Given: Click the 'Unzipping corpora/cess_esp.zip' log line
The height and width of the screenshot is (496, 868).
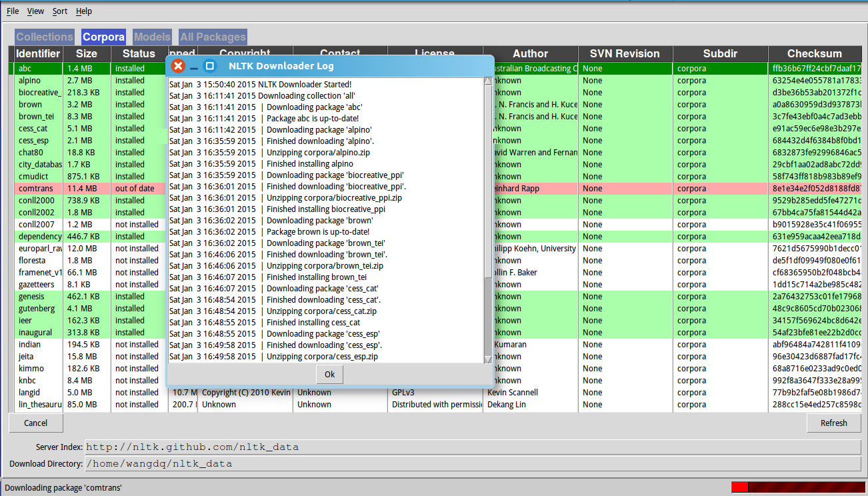Looking at the screenshot, I should point(273,357).
